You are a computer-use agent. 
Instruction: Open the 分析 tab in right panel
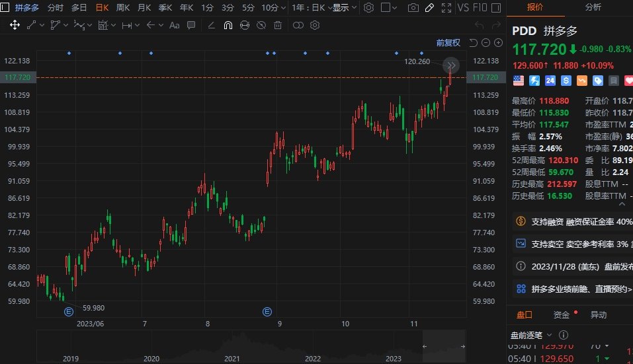point(593,7)
